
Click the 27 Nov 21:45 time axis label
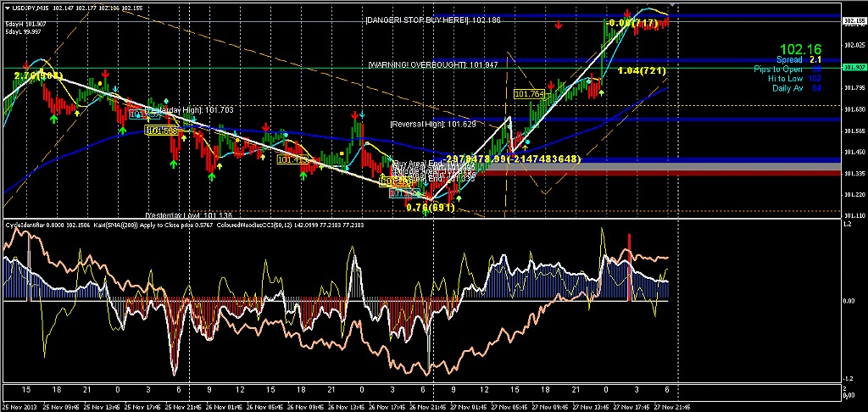[671, 408]
